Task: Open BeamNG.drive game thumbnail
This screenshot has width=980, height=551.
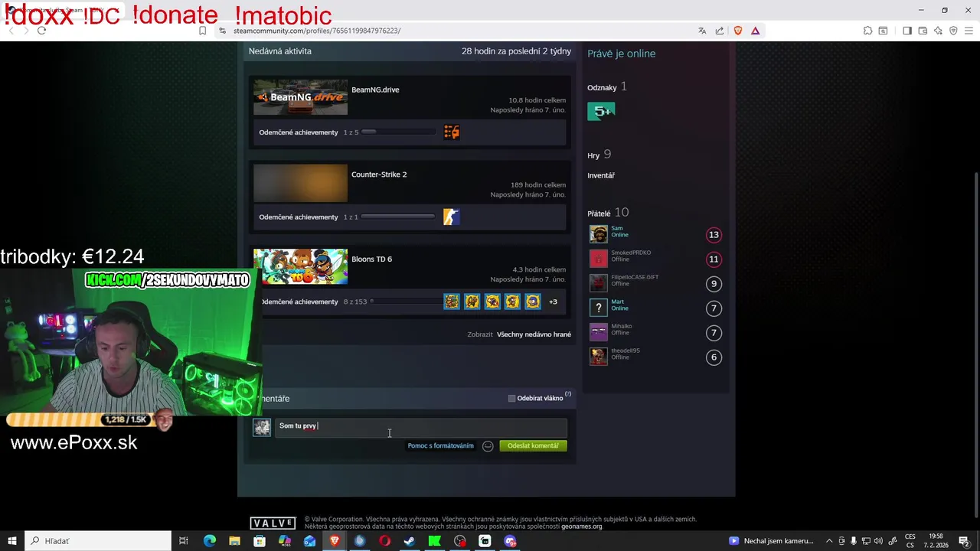Action: point(300,97)
